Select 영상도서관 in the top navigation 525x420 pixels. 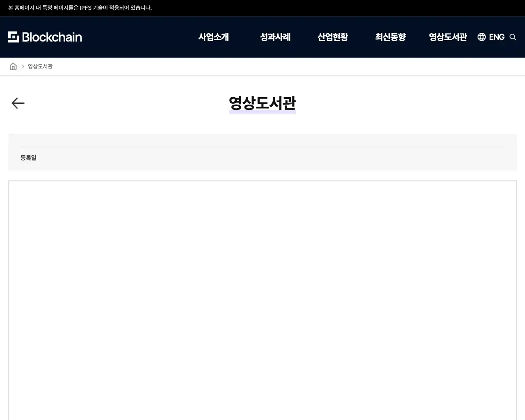[x=448, y=37]
